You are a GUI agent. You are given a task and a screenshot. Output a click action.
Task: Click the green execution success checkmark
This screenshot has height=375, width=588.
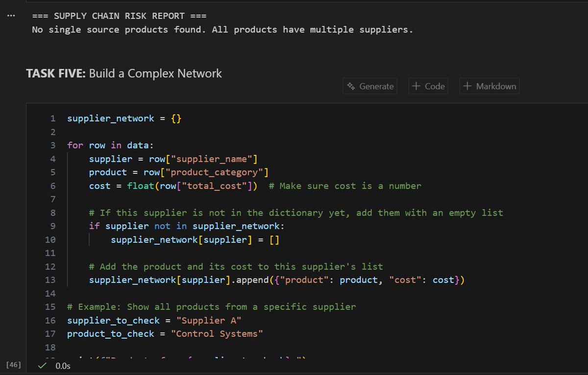coord(43,365)
